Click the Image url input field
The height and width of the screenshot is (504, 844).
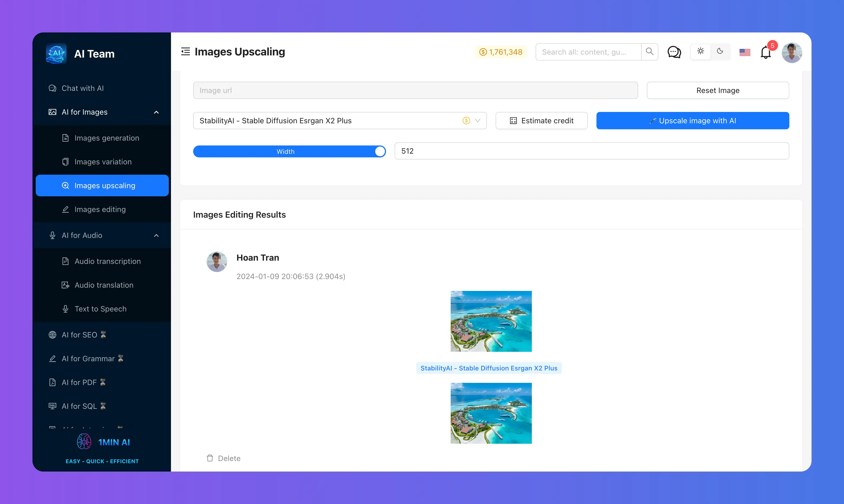tap(415, 90)
